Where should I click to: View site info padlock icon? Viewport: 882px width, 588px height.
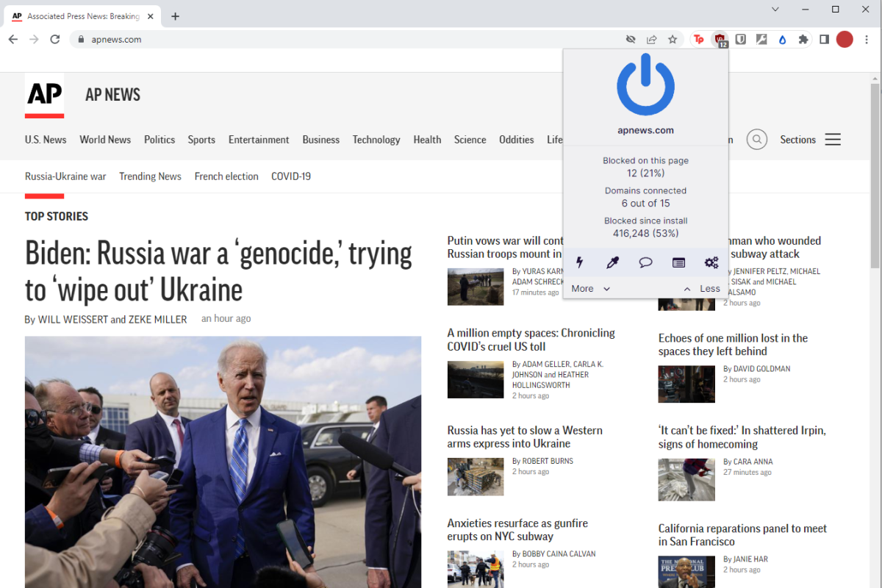click(82, 40)
